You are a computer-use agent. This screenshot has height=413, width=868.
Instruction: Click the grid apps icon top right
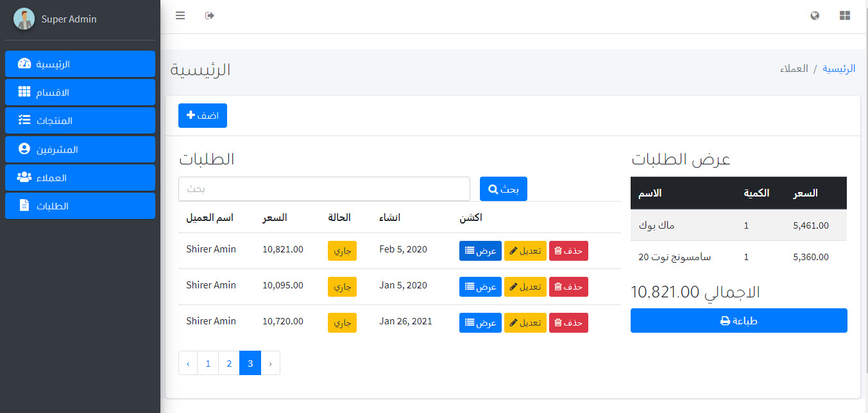point(844,15)
